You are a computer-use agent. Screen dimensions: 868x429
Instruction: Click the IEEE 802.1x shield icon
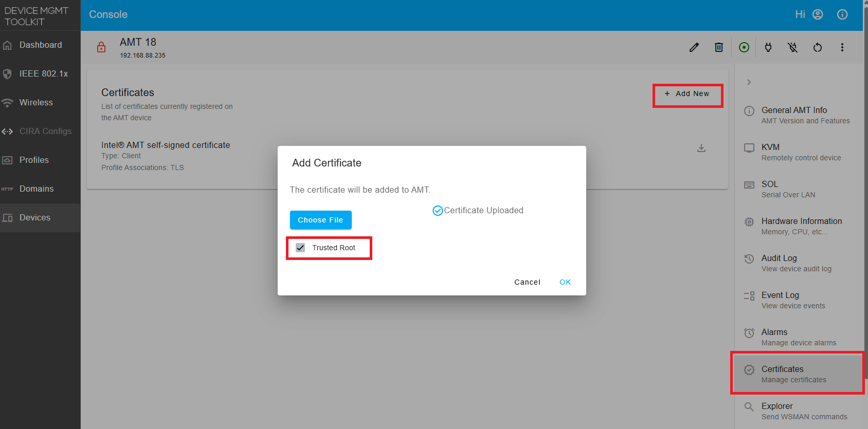(x=7, y=74)
